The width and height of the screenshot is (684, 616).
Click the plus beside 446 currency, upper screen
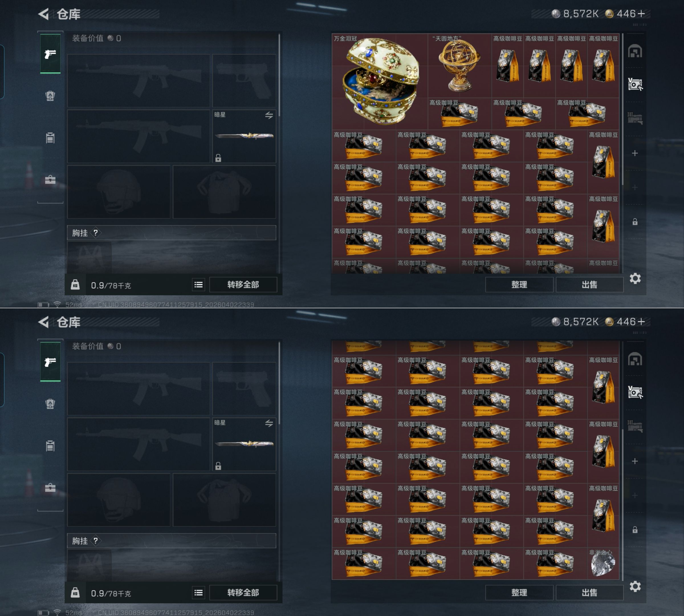pyautogui.click(x=641, y=13)
